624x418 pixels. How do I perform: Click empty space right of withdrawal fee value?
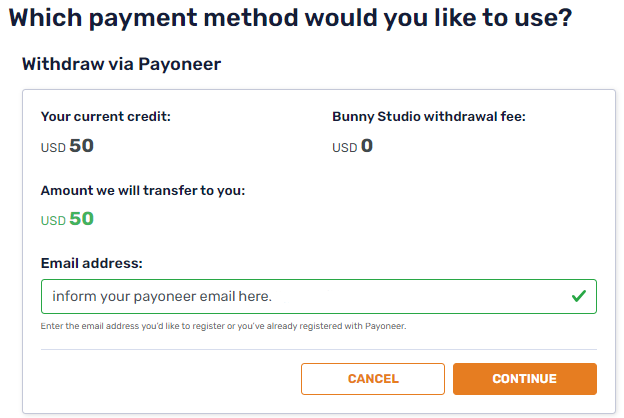480,147
